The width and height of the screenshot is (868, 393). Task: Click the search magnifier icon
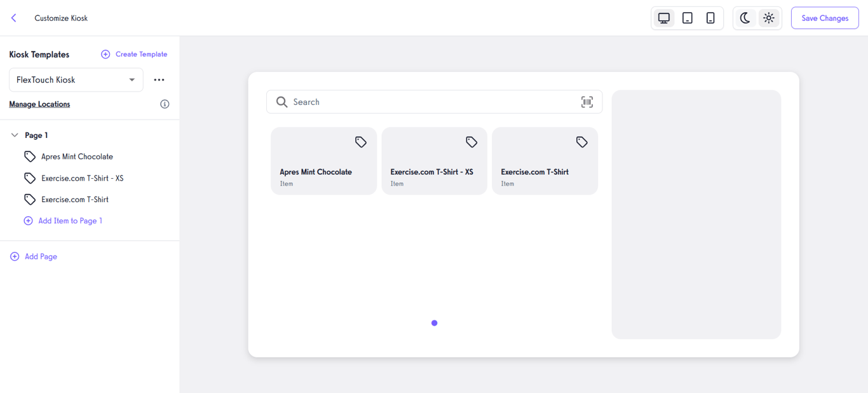tap(281, 102)
